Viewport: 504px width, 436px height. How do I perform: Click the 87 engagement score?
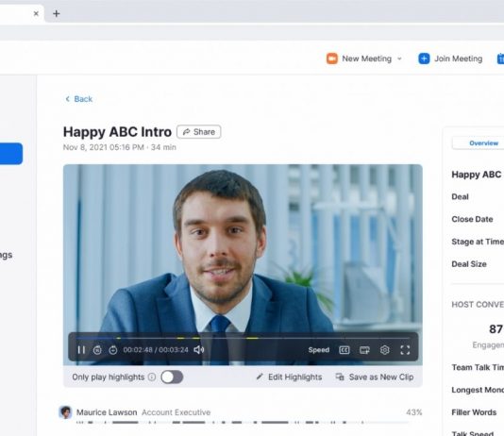click(496, 329)
